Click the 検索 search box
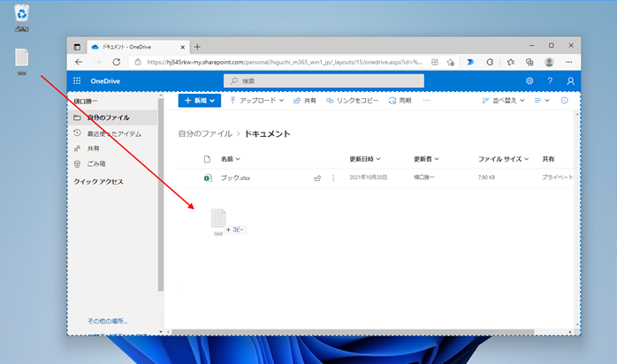Screen dimensions: 617x364 pos(324,81)
